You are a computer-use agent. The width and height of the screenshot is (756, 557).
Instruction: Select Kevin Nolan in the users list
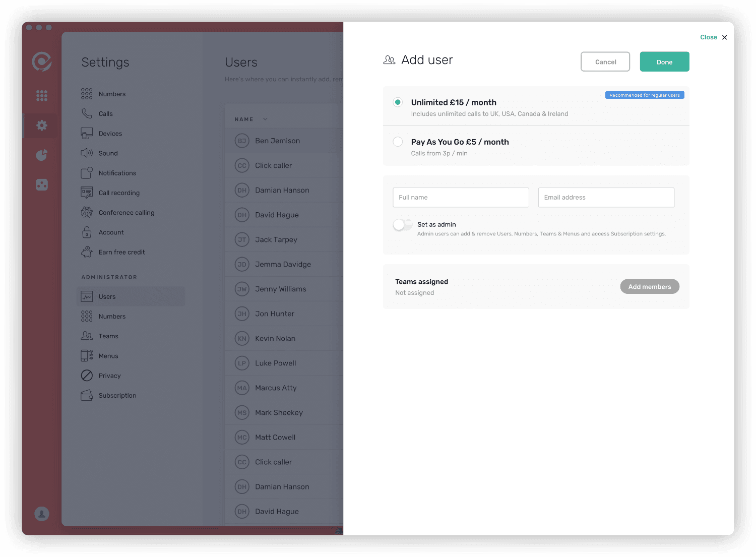(x=284, y=338)
